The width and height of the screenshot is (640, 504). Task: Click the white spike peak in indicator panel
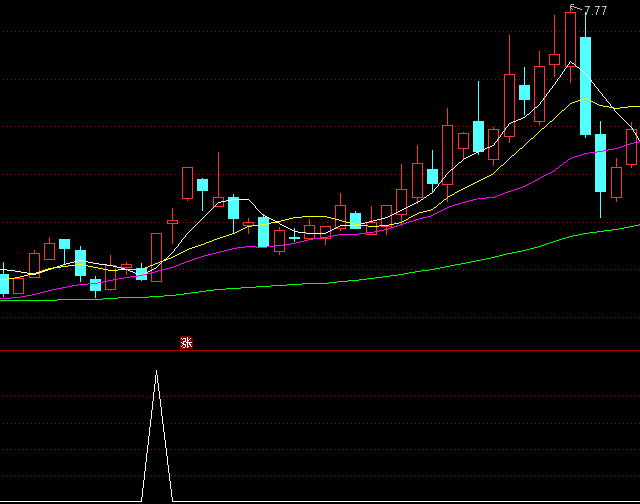coord(157,371)
